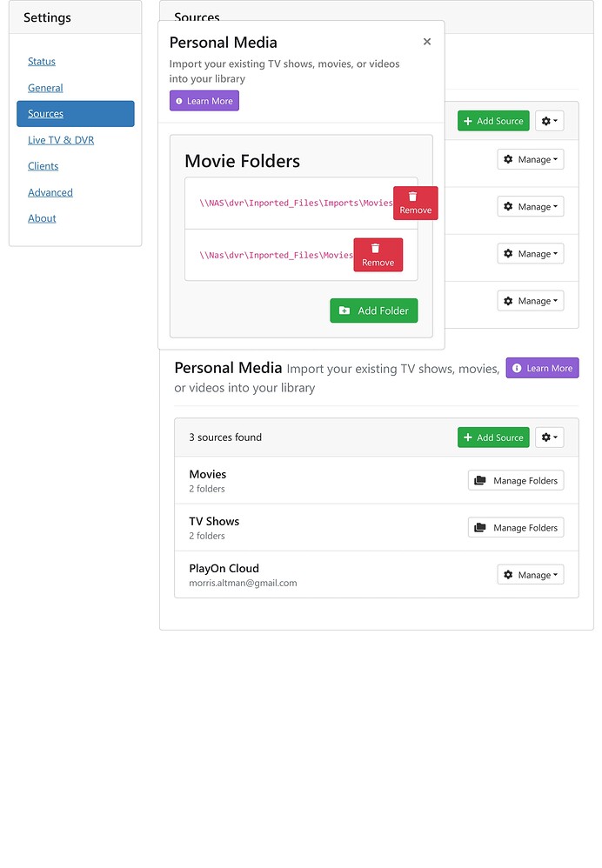Open Manage Folders for TV Shows

tap(516, 527)
